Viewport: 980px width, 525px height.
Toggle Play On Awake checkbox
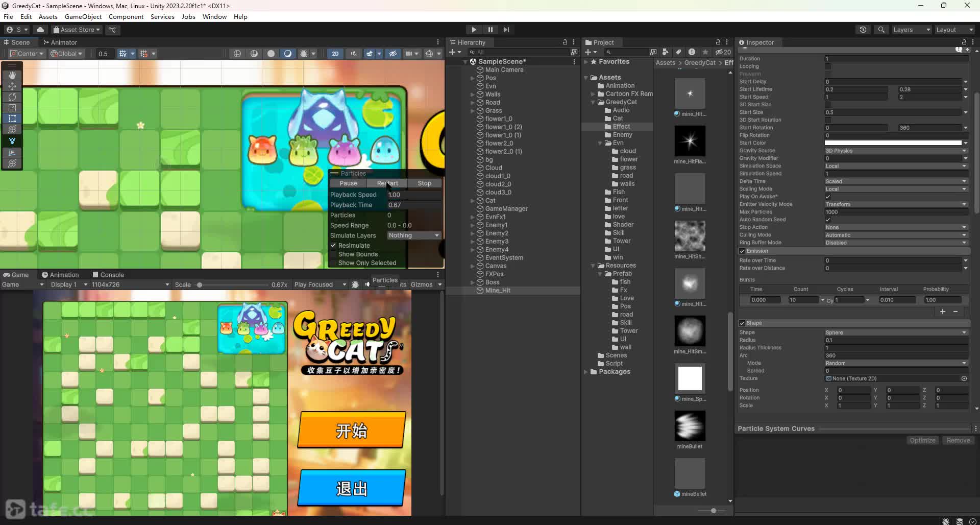(828, 197)
